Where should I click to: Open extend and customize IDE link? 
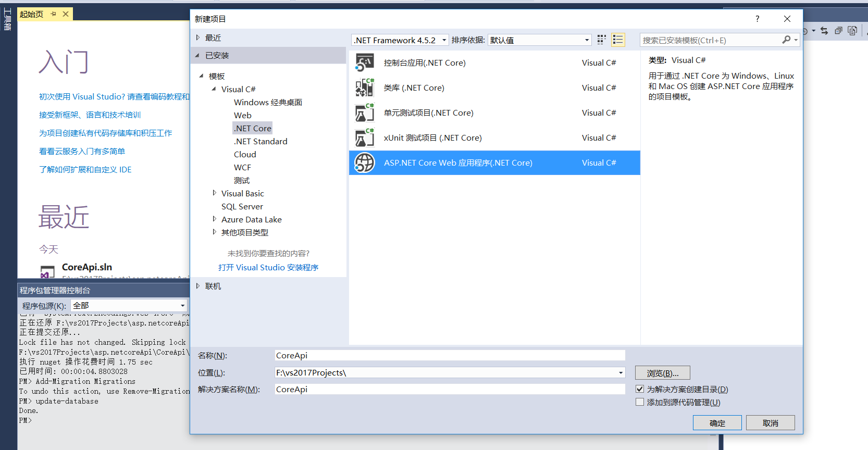pyautogui.click(x=85, y=169)
